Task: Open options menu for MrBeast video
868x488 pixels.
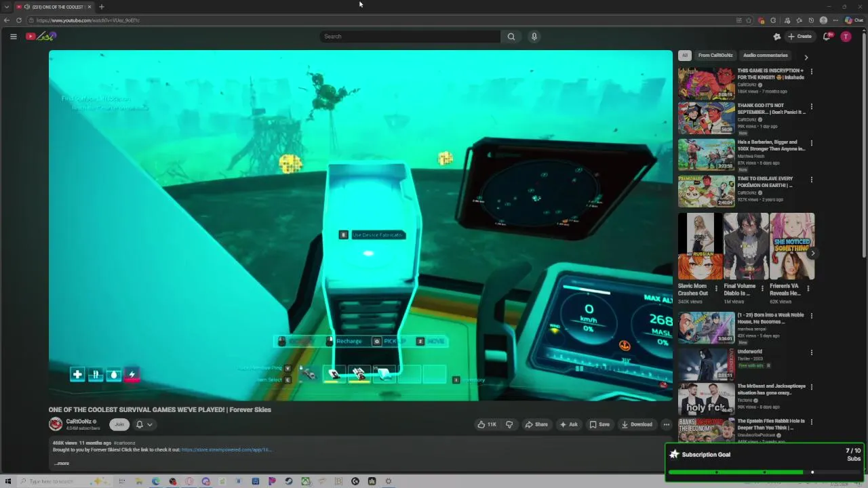Action: (x=811, y=387)
